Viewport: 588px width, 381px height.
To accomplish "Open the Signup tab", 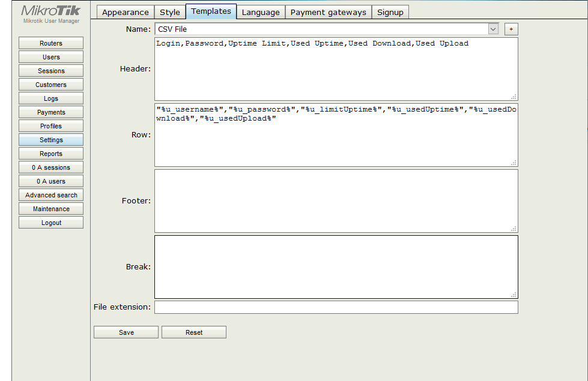I will coord(390,12).
